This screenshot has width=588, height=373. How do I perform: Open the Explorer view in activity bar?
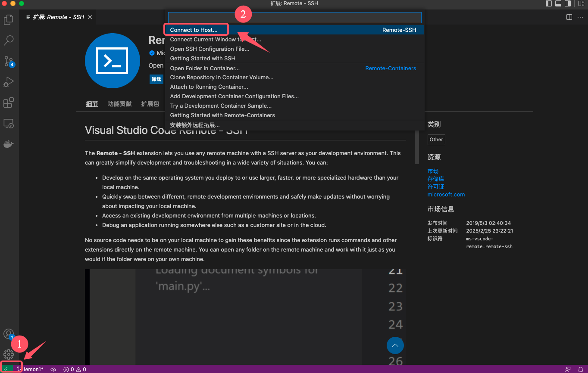click(9, 20)
